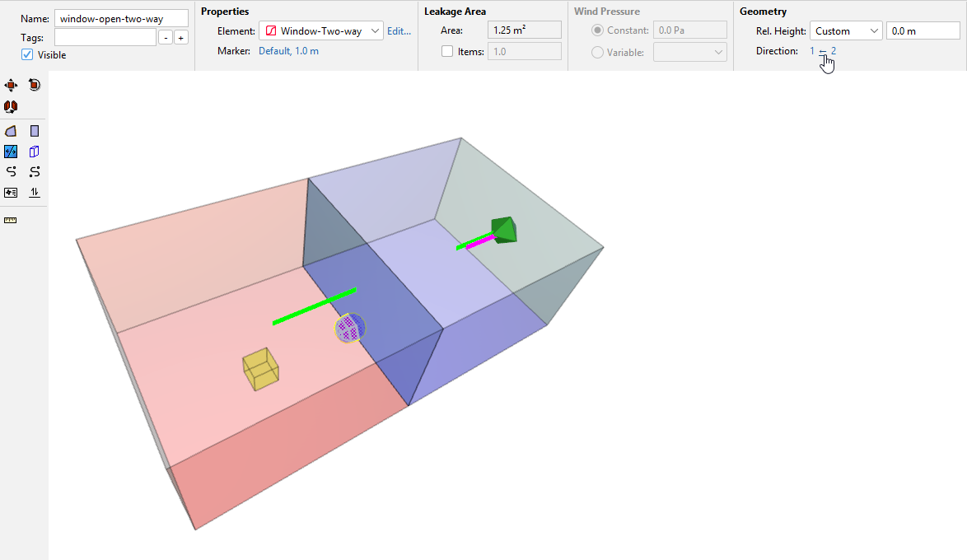Open the measure ruler tool
This screenshot has height=560, width=967.
pos(11,221)
